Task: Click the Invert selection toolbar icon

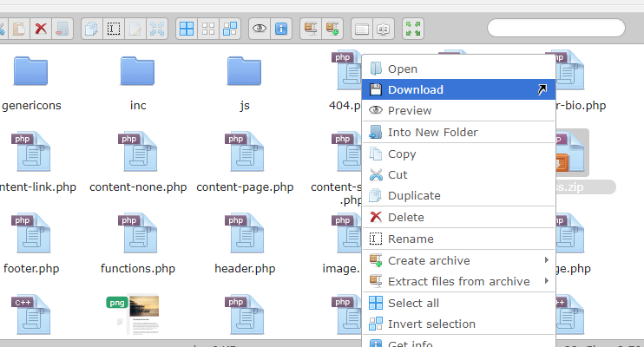Action: coord(230,29)
